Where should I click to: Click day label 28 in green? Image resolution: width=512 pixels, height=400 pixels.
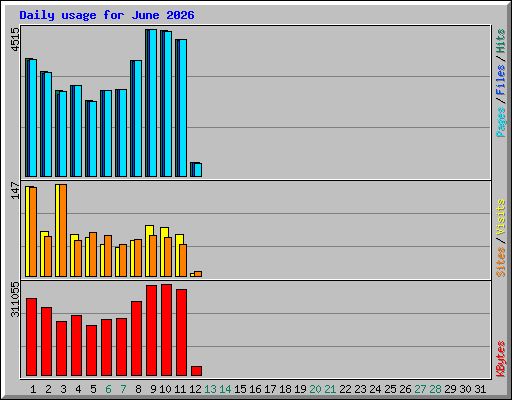(x=435, y=389)
